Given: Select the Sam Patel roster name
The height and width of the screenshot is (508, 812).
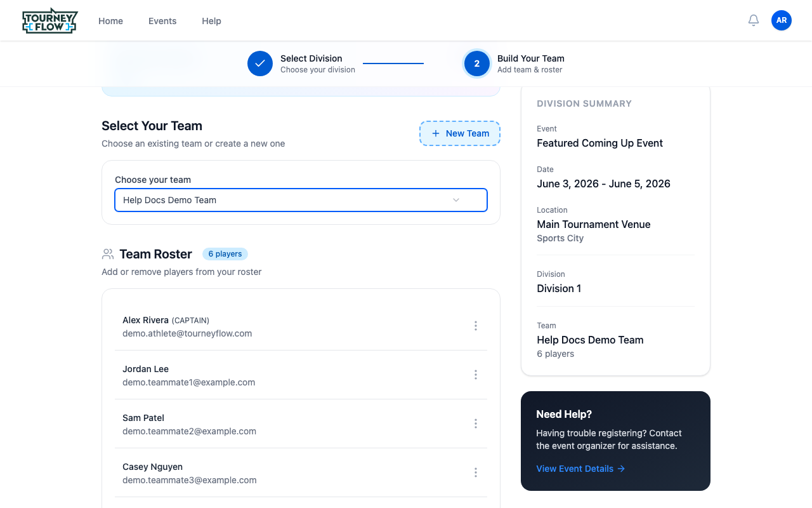Looking at the screenshot, I should coord(143,418).
